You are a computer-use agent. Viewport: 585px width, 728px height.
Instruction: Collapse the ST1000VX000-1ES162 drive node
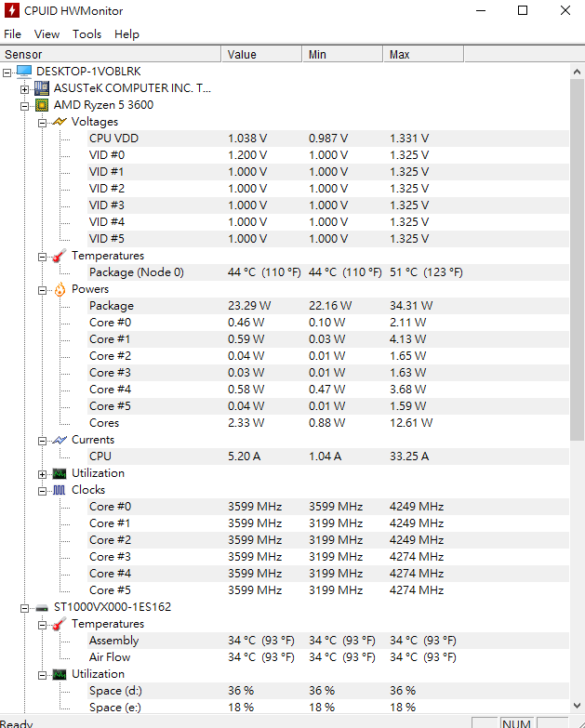click(24, 608)
